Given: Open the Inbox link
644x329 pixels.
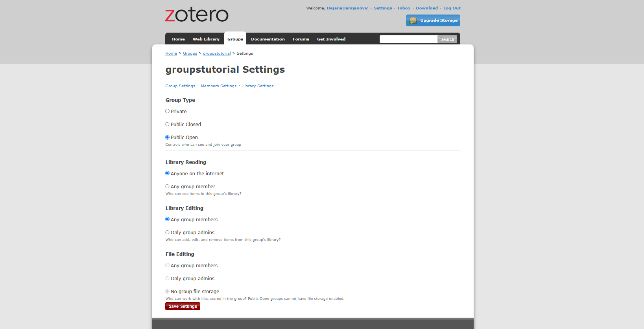Looking at the screenshot, I should pos(404,8).
